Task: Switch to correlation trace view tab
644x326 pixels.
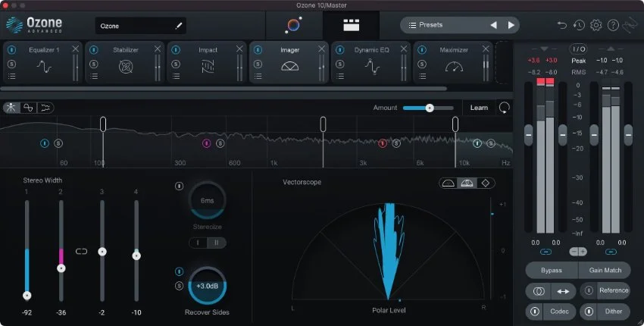Action: (x=28, y=108)
